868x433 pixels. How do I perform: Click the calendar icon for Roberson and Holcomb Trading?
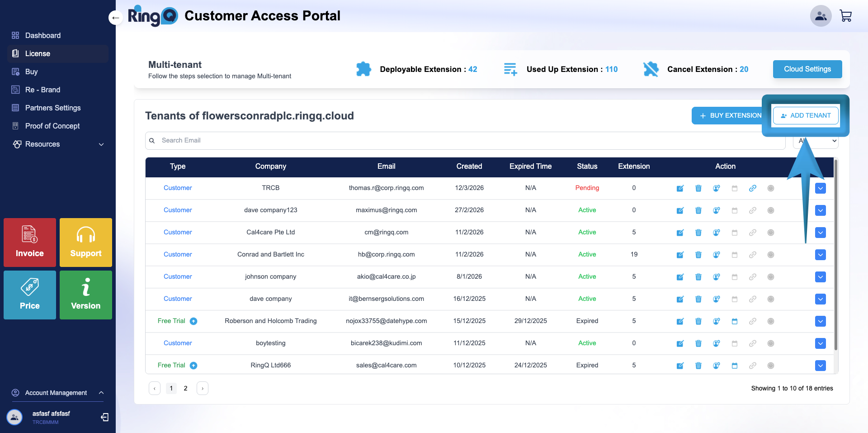(x=734, y=321)
